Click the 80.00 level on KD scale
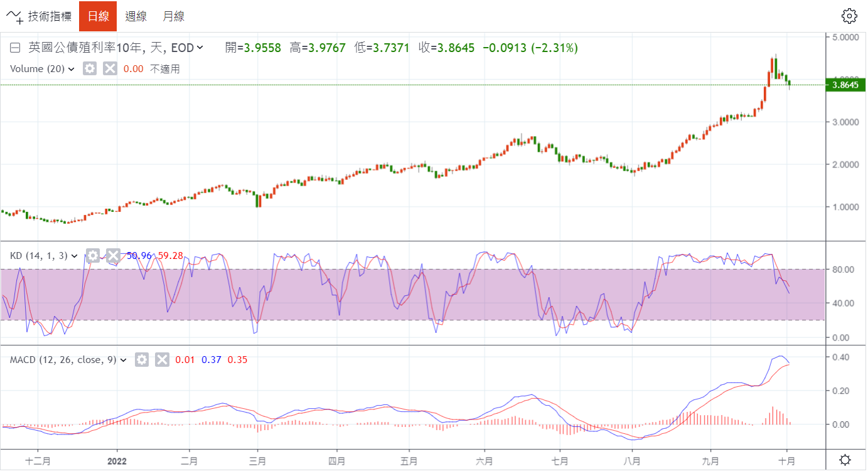Image resolution: width=868 pixels, height=474 pixels. [x=842, y=270]
